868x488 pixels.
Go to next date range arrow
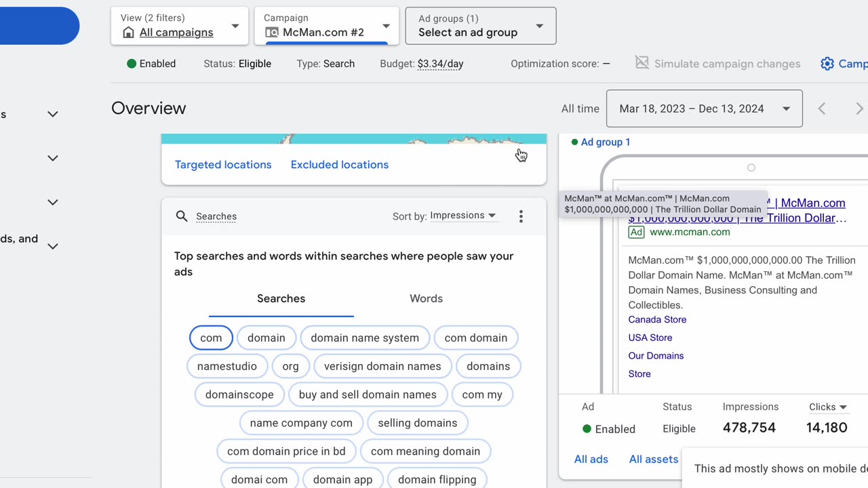coord(859,108)
